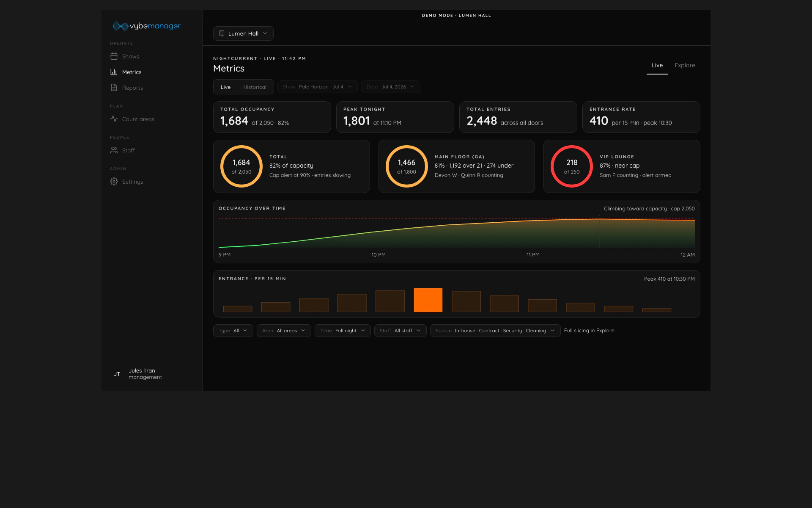The width and height of the screenshot is (812, 508).
Task: Open Reports in the sidebar
Action: 152,88
